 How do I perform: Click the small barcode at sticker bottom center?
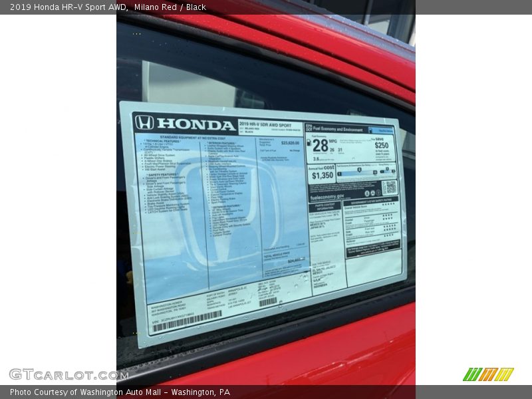(268, 301)
